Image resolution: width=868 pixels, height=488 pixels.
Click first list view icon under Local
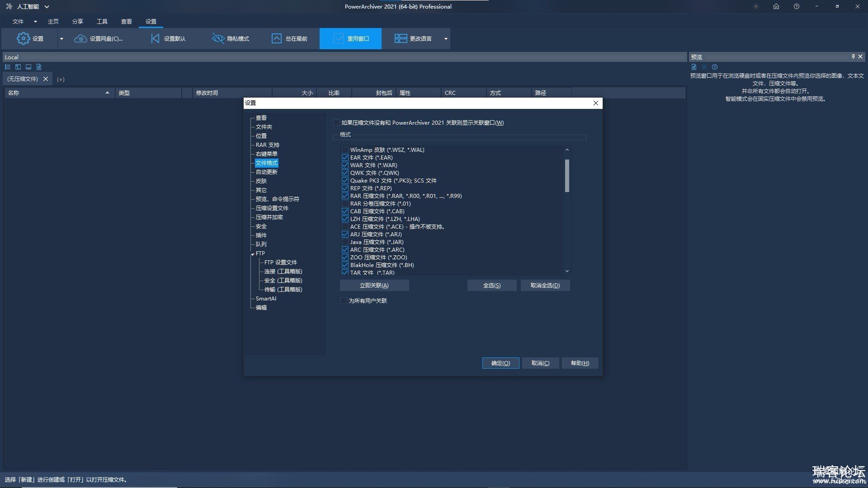click(8, 67)
